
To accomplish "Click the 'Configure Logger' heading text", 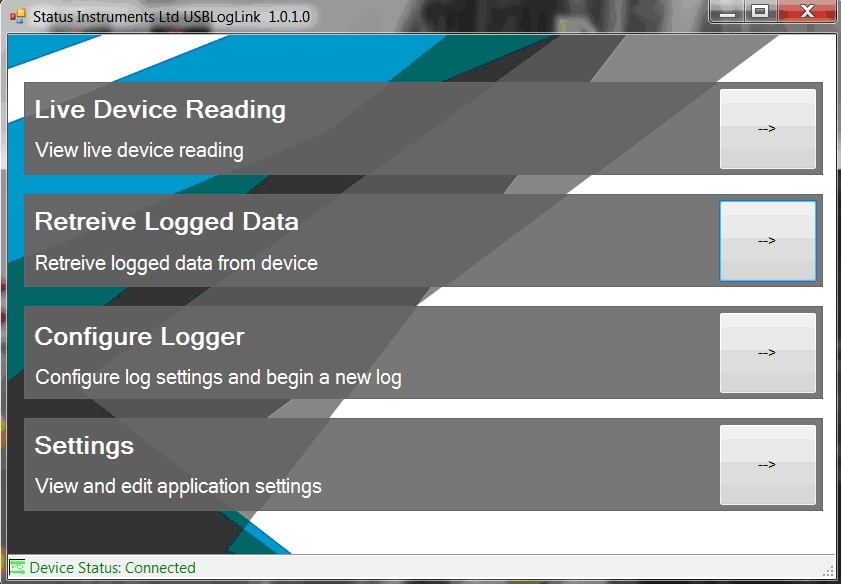I will tap(139, 337).
